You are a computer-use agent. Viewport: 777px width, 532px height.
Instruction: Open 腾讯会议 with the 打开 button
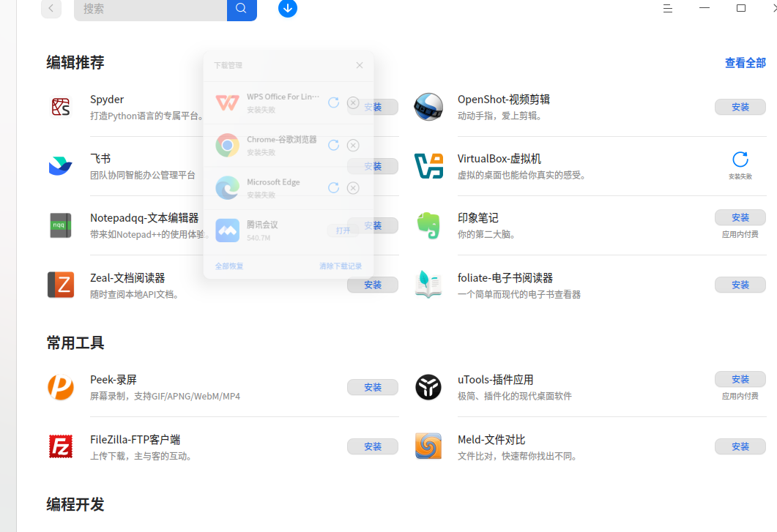click(x=343, y=231)
